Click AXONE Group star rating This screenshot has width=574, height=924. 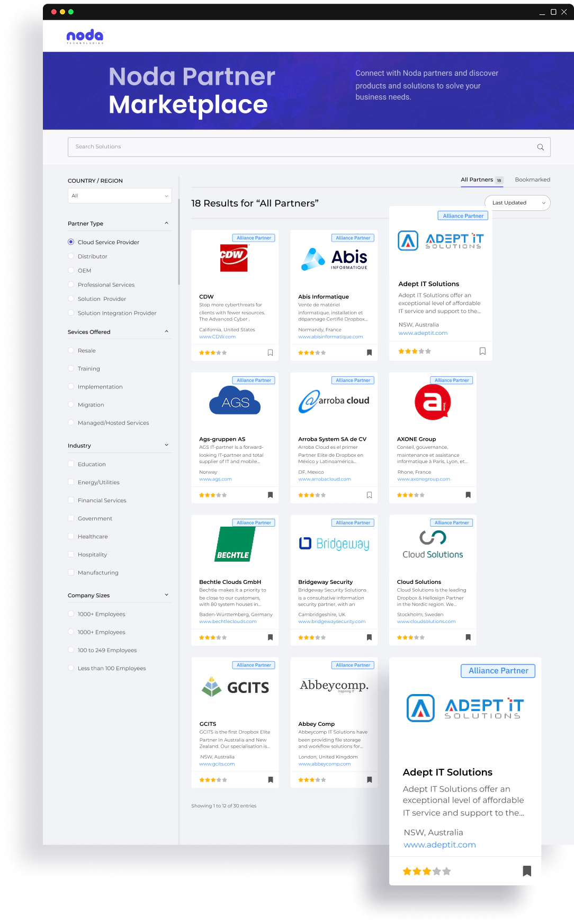click(411, 495)
